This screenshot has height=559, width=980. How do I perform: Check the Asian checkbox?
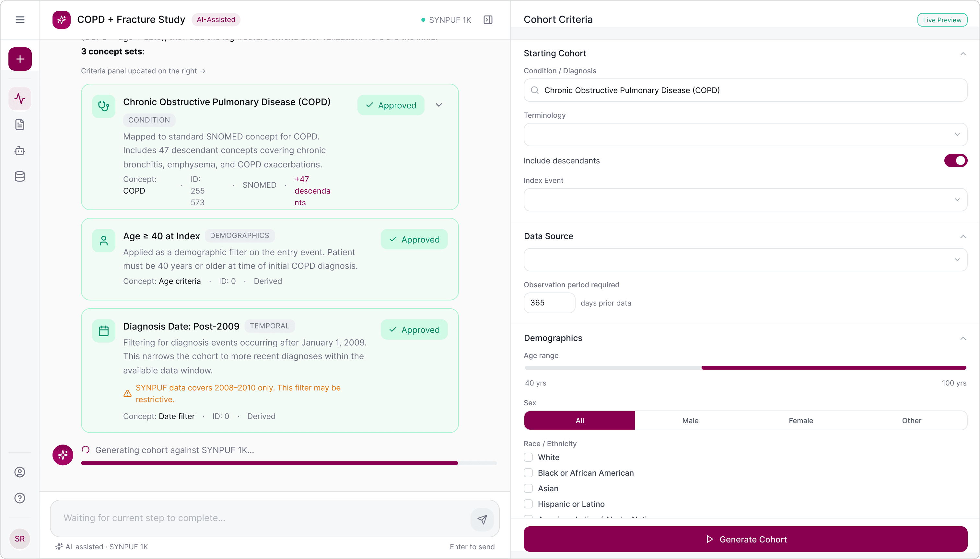point(528,489)
